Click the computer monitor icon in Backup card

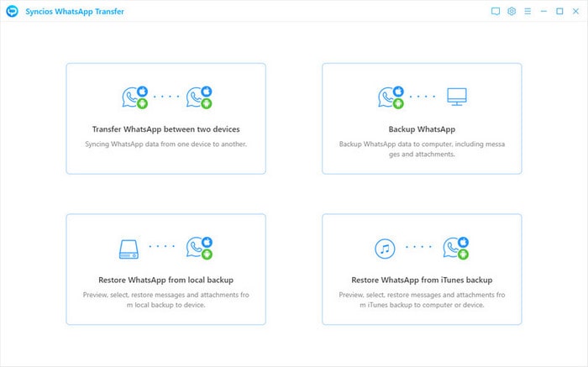click(x=457, y=97)
